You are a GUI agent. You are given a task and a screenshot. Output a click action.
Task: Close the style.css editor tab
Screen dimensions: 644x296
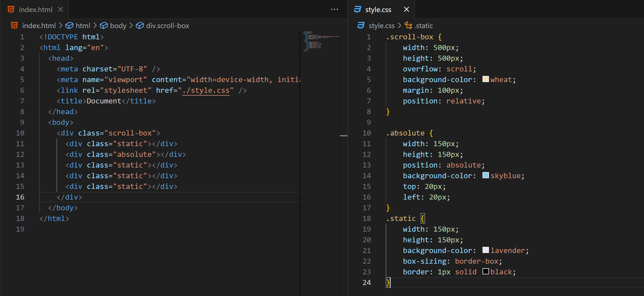tap(407, 9)
